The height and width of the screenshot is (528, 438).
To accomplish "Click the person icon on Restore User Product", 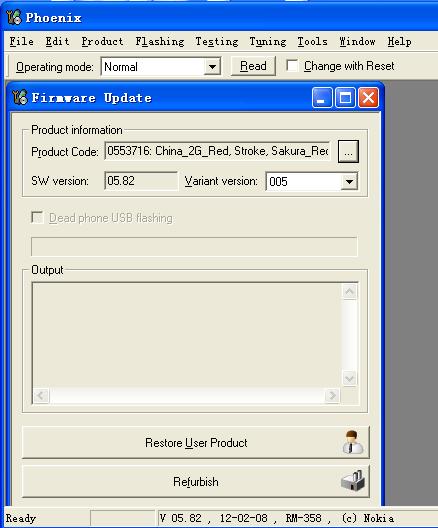I will (x=352, y=442).
